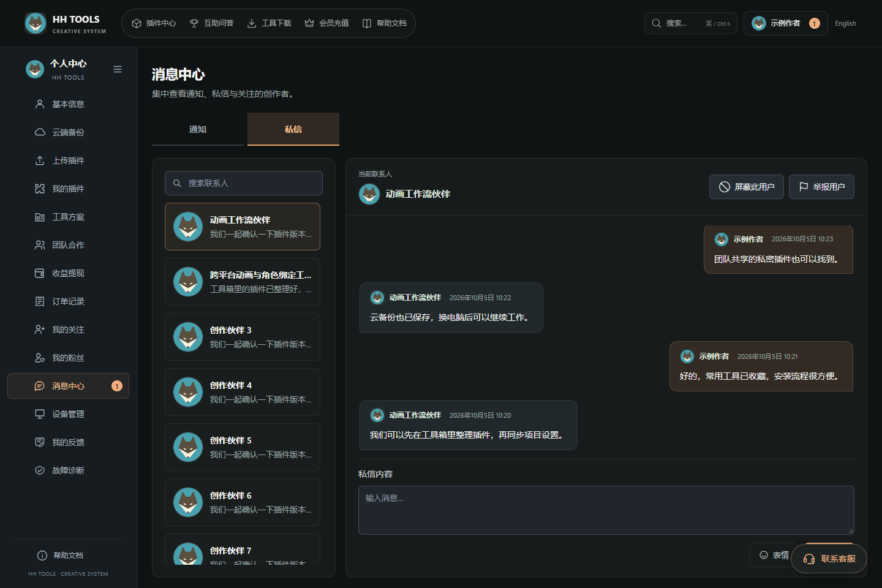Open 互助问答 in top navigation
The width and height of the screenshot is (882, 588).
[211, 23]
